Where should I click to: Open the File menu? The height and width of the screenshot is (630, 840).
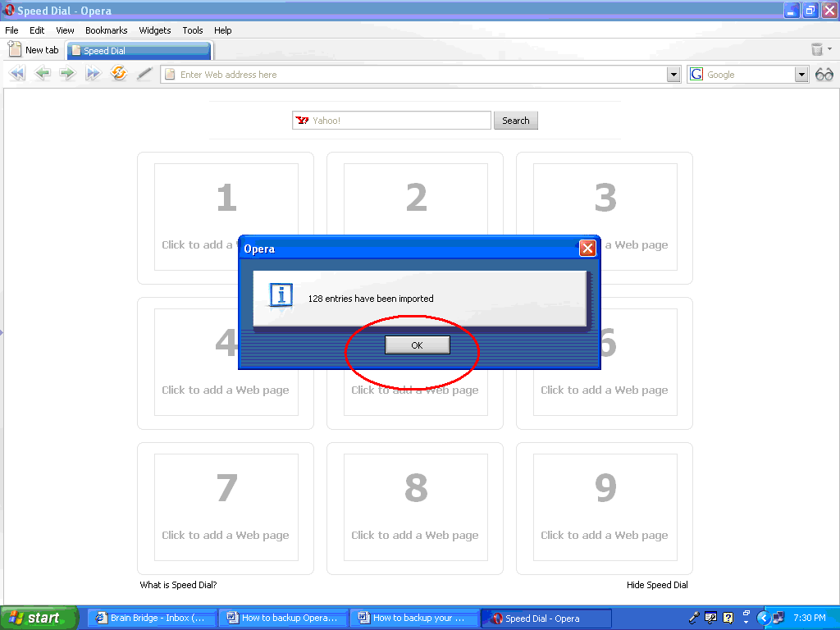(x=11, y=30)
